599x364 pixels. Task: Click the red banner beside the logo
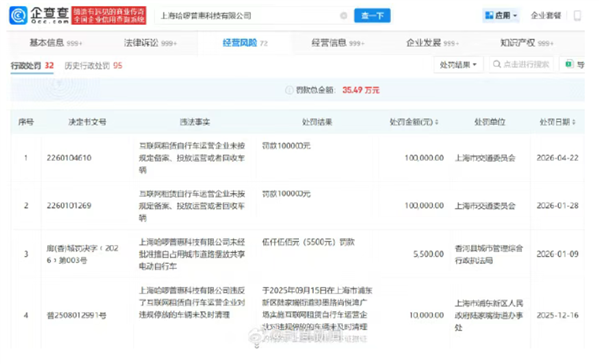tap(109, 15)
